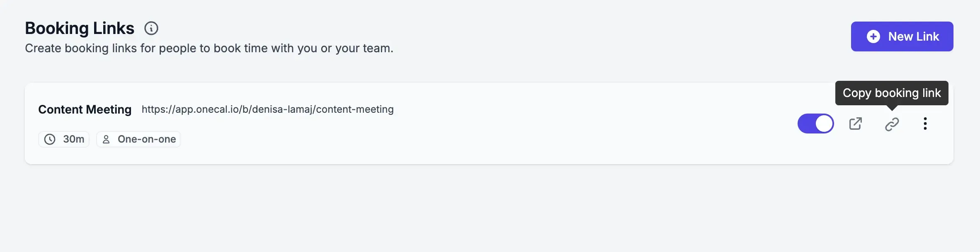Click the 30m duration badge

pyautogui.click(x=63, y=139)
